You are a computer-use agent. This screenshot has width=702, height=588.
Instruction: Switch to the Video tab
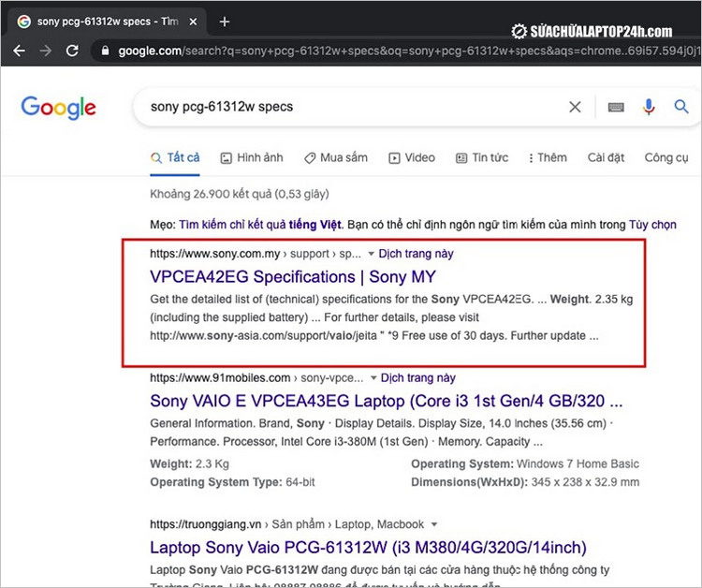[412, 157]
